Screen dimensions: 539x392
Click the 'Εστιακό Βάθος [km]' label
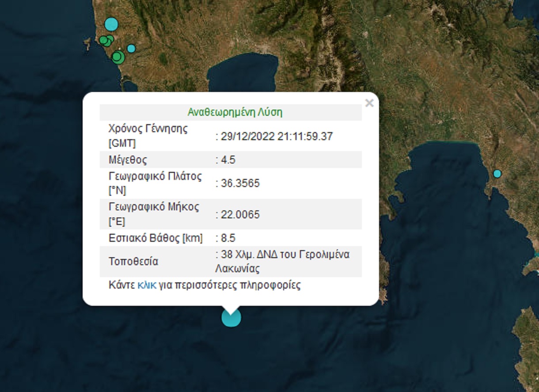point(156,238)
